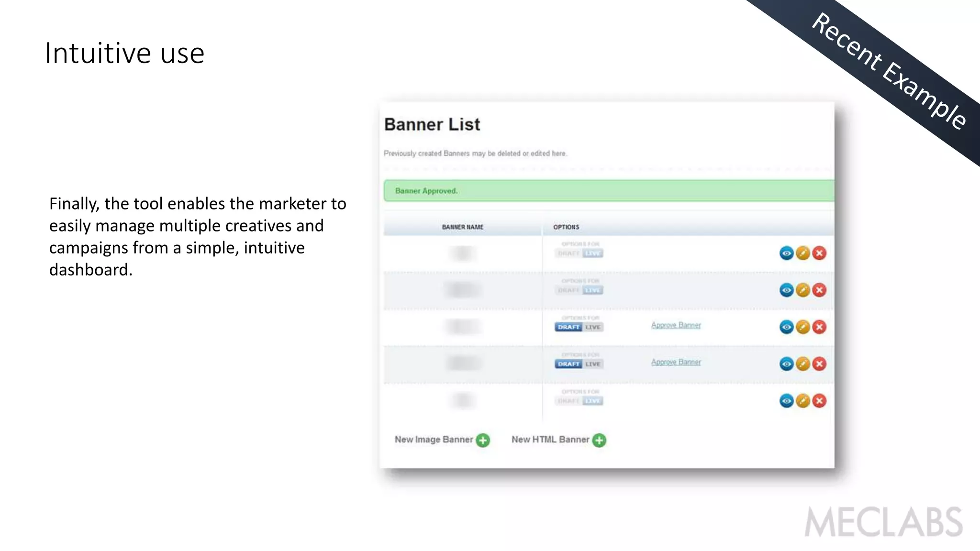Click the eye preview icon in the fifth banner row
Screen dimensions: 980x551
786,401
